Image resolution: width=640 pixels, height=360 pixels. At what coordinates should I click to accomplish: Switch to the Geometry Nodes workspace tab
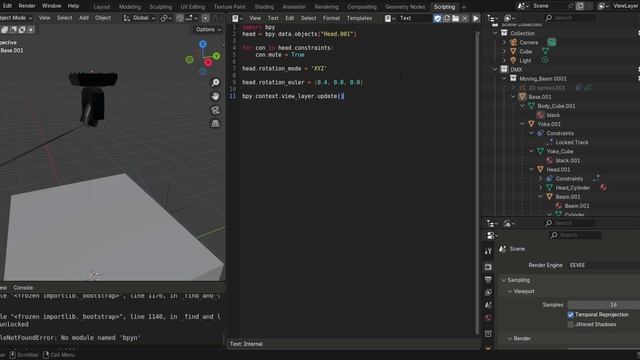[x=405, y=7]
